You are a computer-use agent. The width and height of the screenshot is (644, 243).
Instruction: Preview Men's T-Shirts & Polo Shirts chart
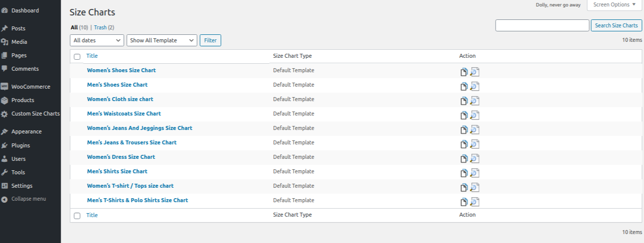coord(474,202)
